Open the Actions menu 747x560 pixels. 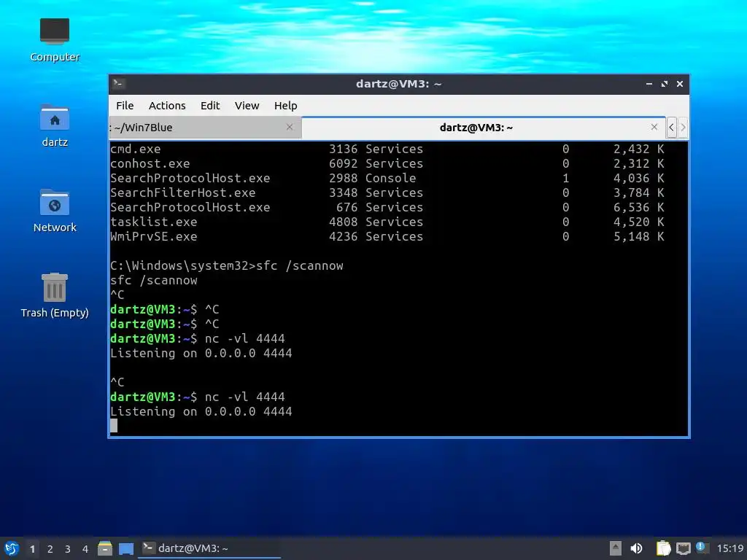point(167,105)
